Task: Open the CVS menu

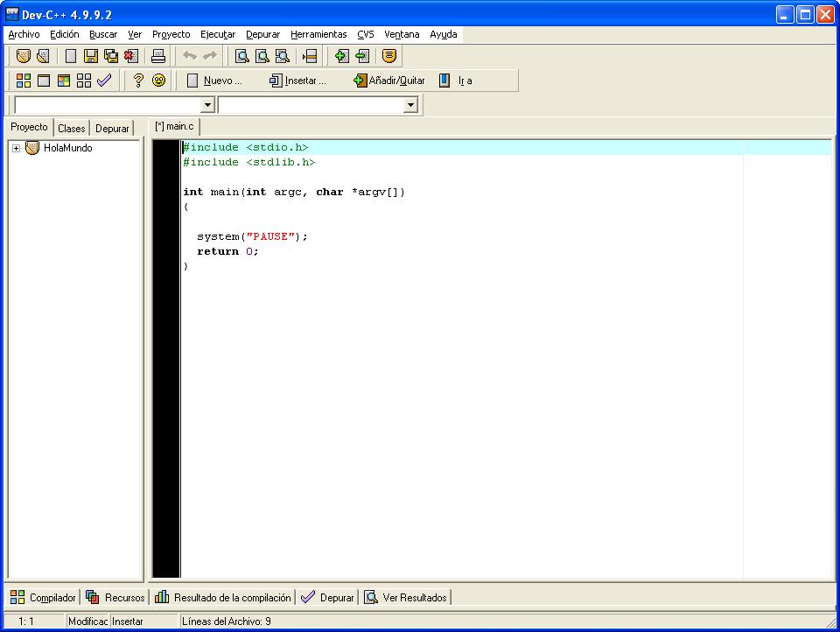Action: point(366,34)
